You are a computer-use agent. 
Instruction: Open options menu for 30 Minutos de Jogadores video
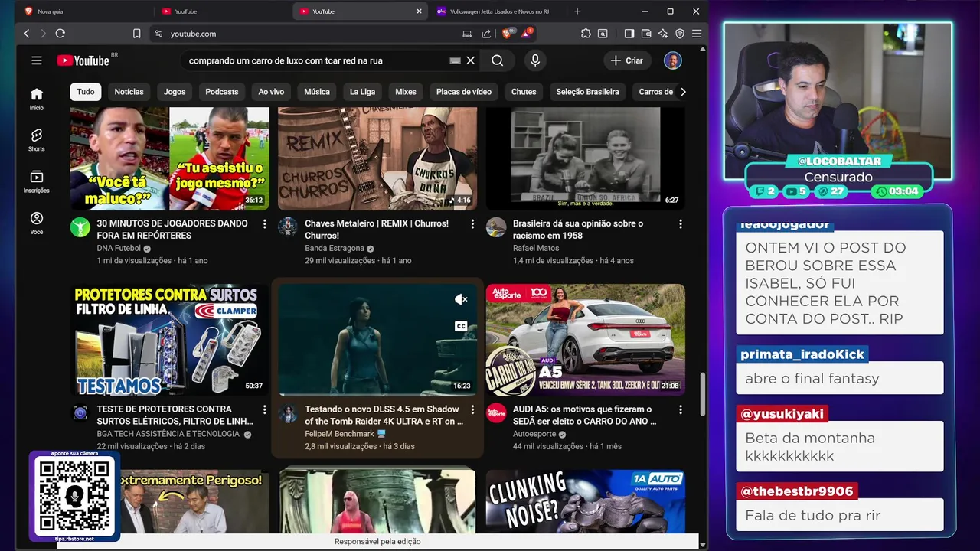point(264,224)
